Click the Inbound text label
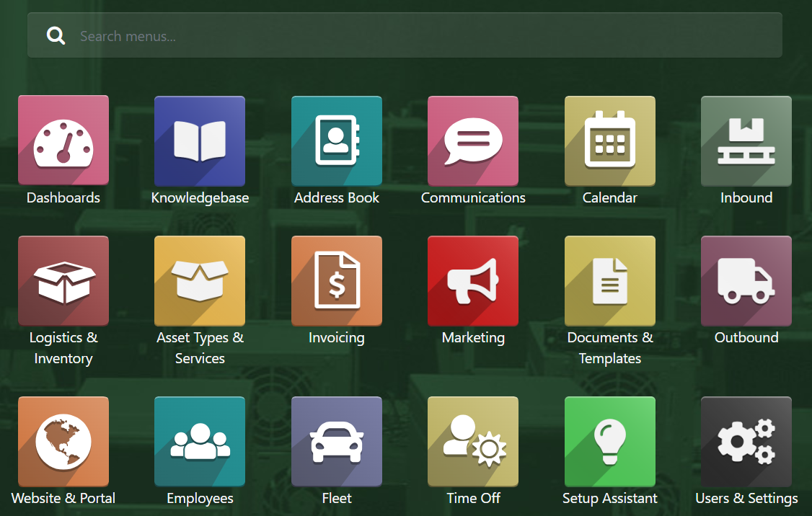The height and width of the screenshot is (516, 812). pos(746,197)
